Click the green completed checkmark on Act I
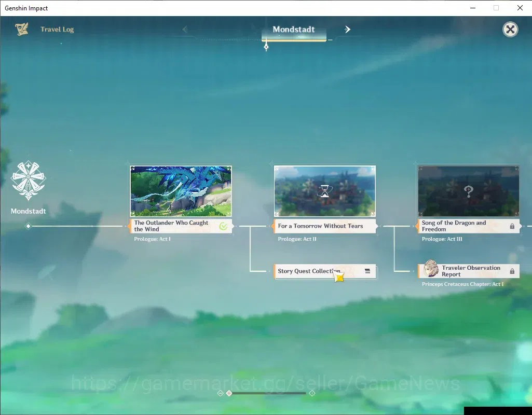 pos(223,226)
